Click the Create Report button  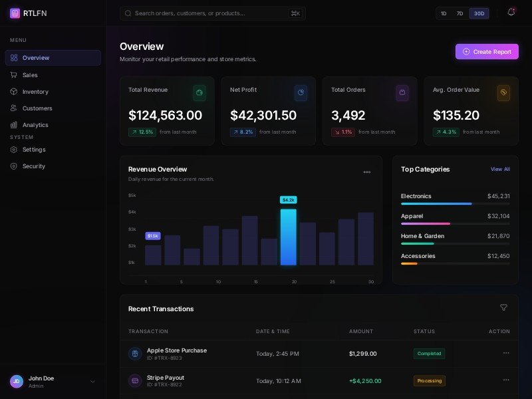coord(486,51)
